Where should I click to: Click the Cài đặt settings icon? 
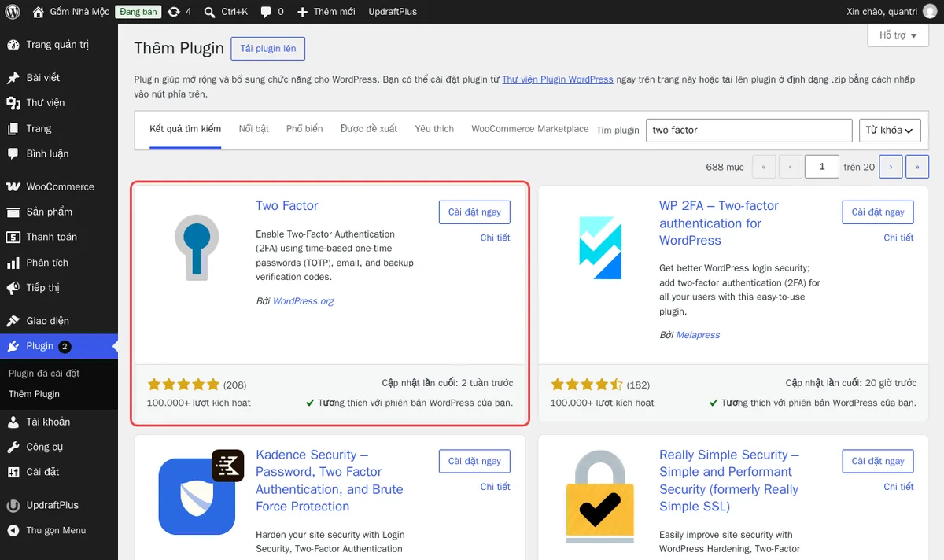[x=13, y=472]
